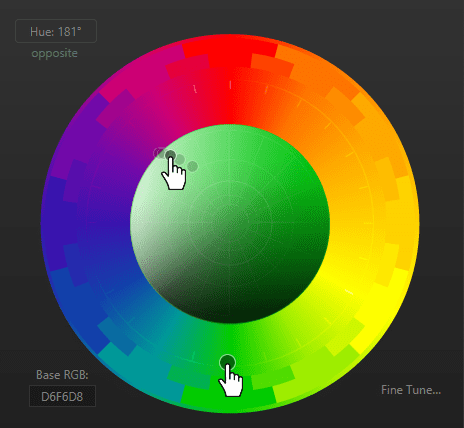Select the darkest shade dot in inner circle
Screen dimensions: 464x428
coord(170,155)
